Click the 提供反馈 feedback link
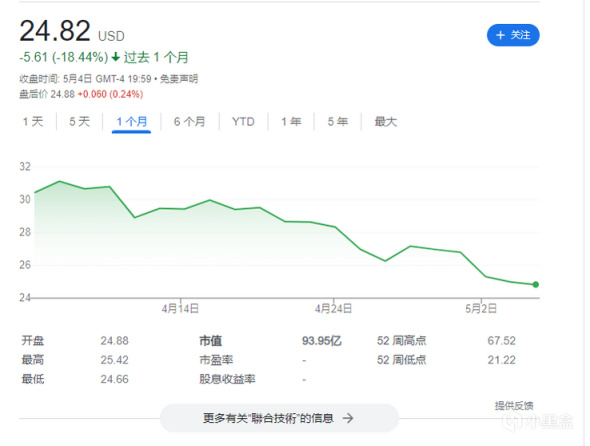Image resolution: width=590 pixels, height=446 pixels. (x=514, y=405)
